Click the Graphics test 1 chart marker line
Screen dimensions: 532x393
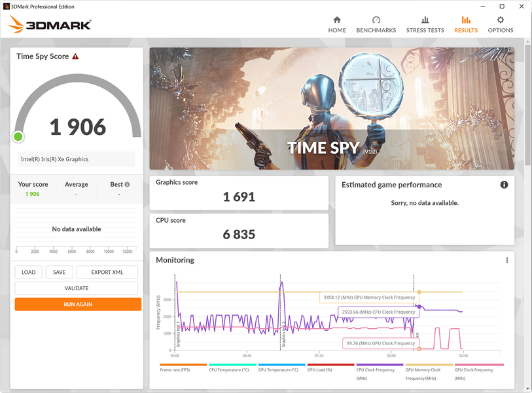(175, 312)
